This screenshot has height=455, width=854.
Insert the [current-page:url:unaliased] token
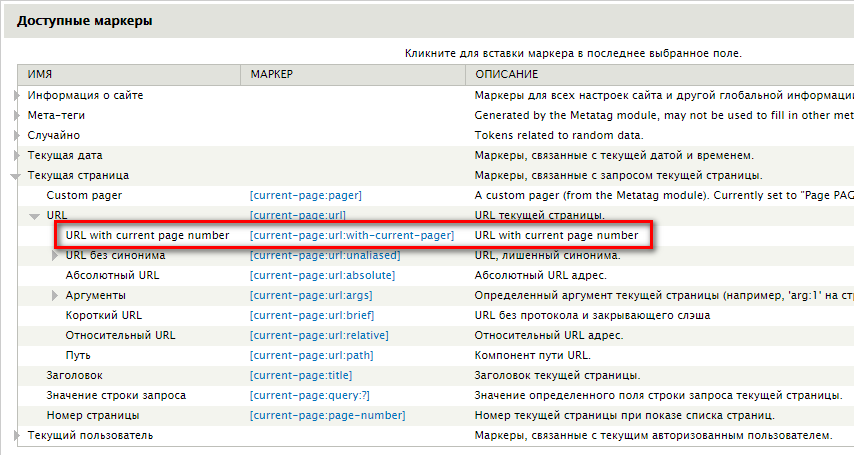324,255
